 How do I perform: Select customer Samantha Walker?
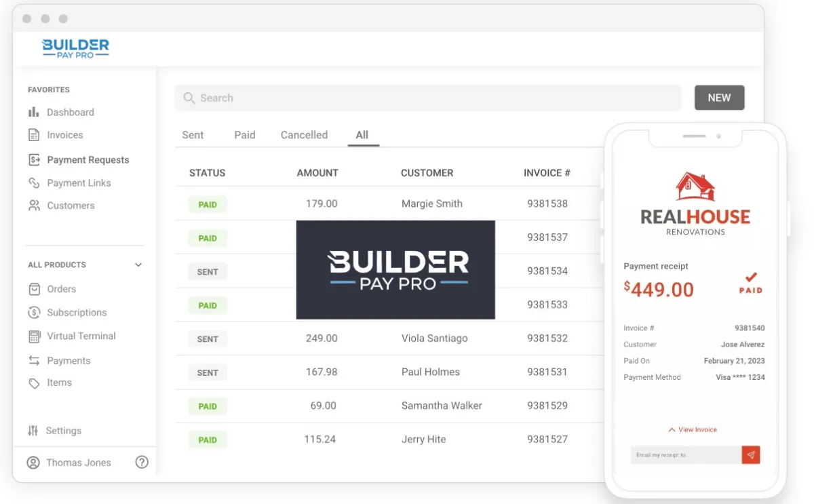pos(442,406)
